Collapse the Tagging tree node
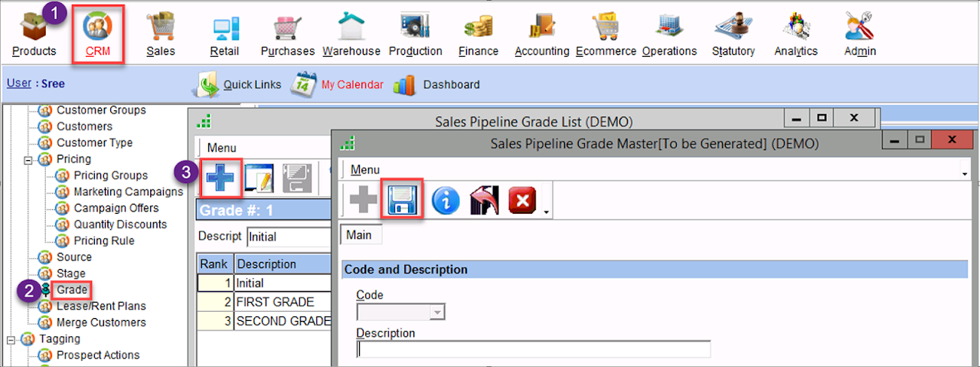 (x=11, y=339)
